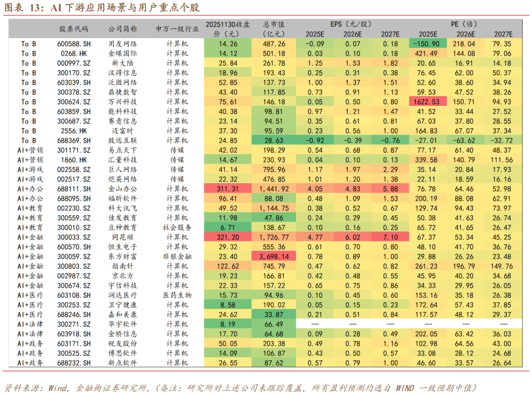532x395 pixels.
Task: Click the 非银金融 industry cell
Action: (177, 256)
